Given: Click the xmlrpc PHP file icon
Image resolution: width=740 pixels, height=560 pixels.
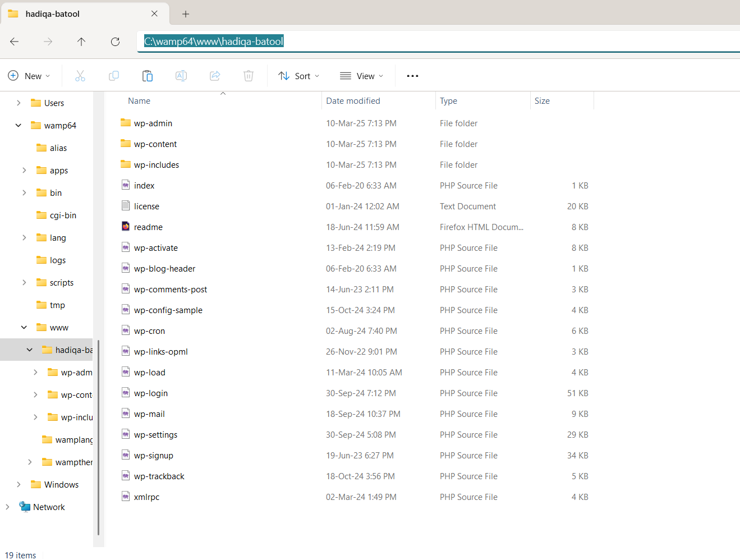Looking at the screenshot, I should point(126,497).
